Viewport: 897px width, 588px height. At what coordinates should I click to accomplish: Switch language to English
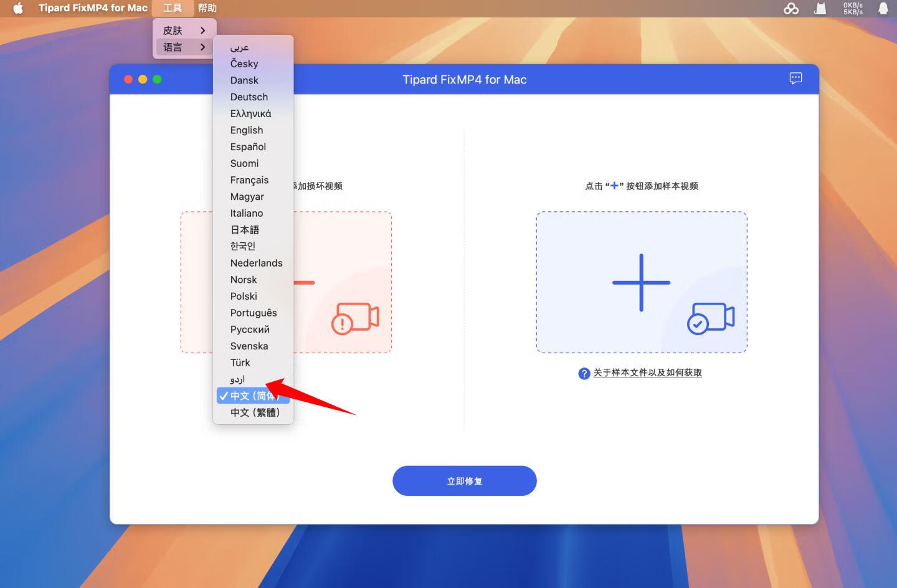point(253,130)
